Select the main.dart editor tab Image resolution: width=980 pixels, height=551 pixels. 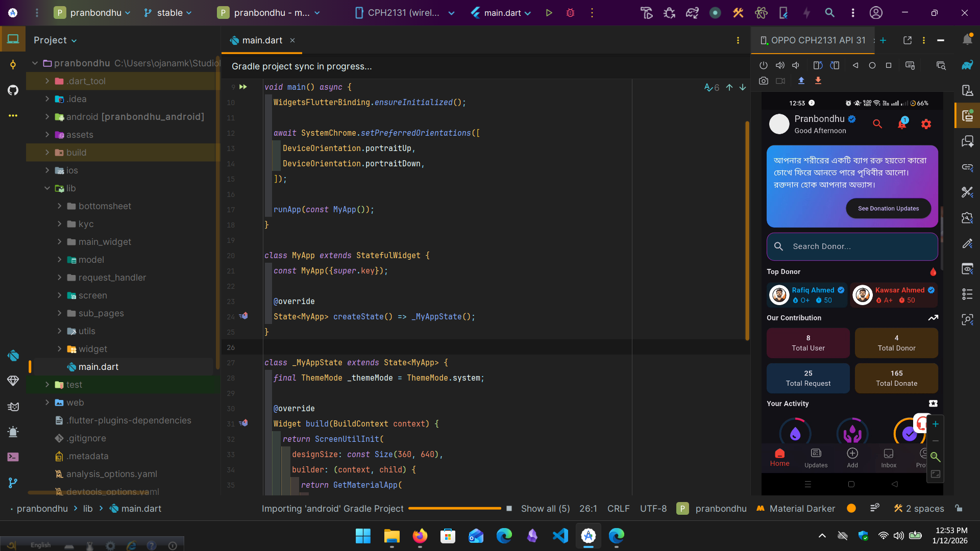point(262,40)
